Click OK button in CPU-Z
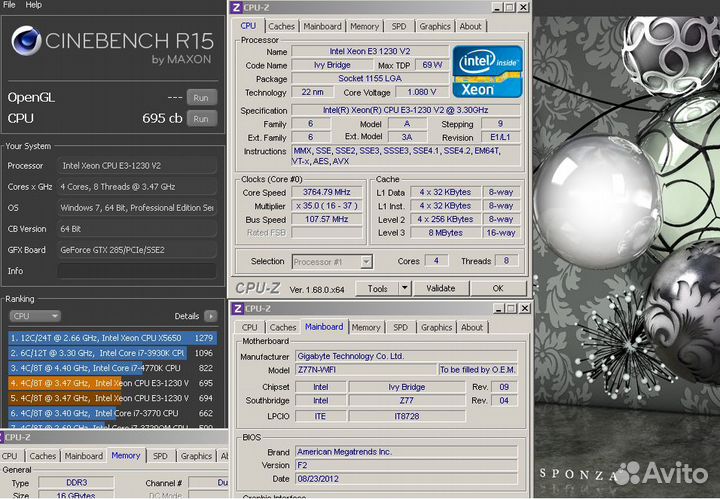This screenshot has width=720, height=499. click(x=498, y=289)
